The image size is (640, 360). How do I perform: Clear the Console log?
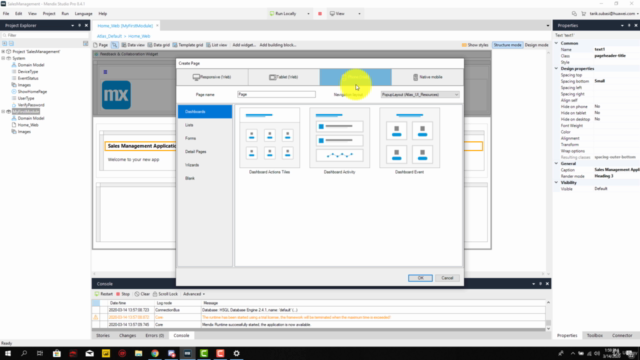[142, 294]
